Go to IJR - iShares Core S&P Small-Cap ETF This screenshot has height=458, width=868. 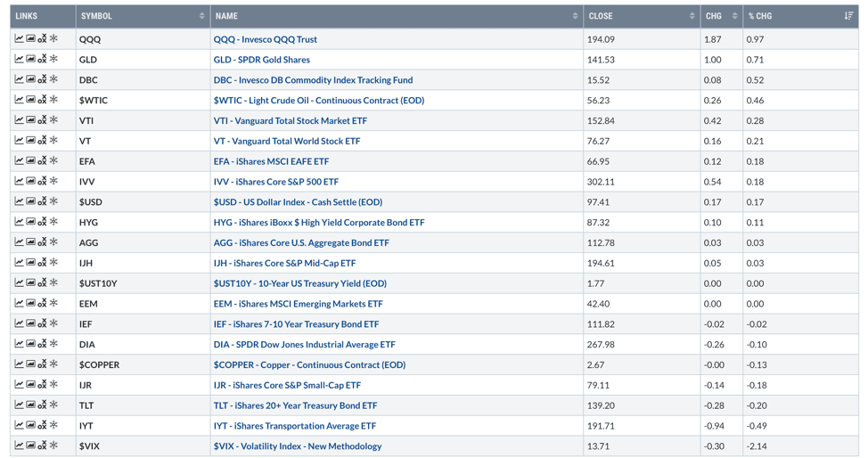click(287, 386)
